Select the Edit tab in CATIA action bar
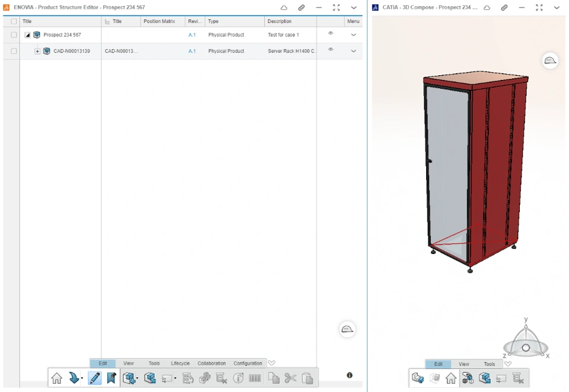The image size is (569, 392). [439, 364]
